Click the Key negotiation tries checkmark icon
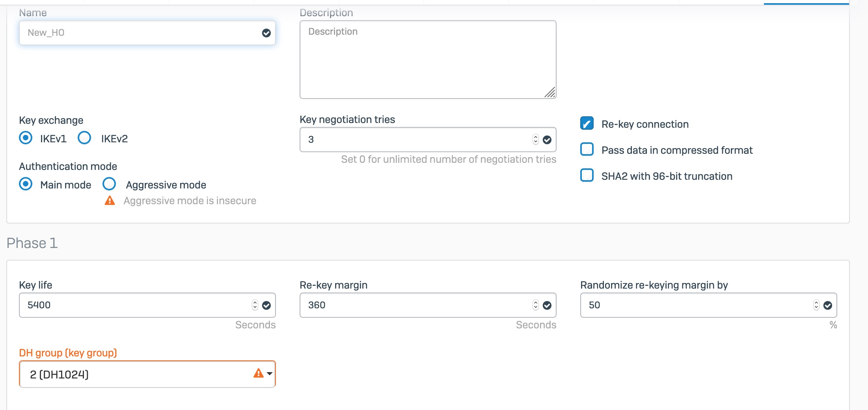This screenshot has width=868, height=410. pos(547,140)
